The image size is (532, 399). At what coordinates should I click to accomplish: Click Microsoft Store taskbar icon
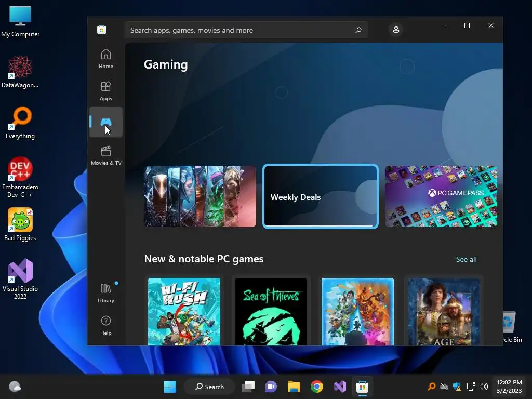(x=362, y=387)
